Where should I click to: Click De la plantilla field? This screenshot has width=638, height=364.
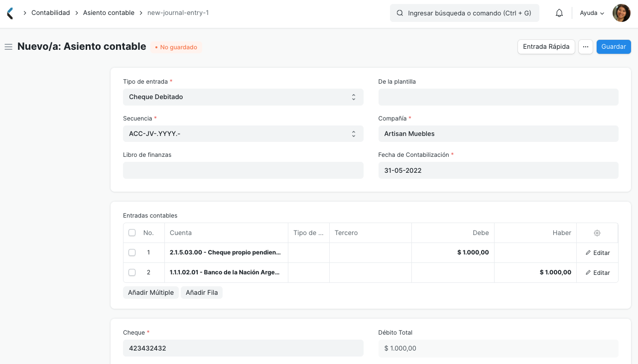pyautogui.click(x=498, y=97)
